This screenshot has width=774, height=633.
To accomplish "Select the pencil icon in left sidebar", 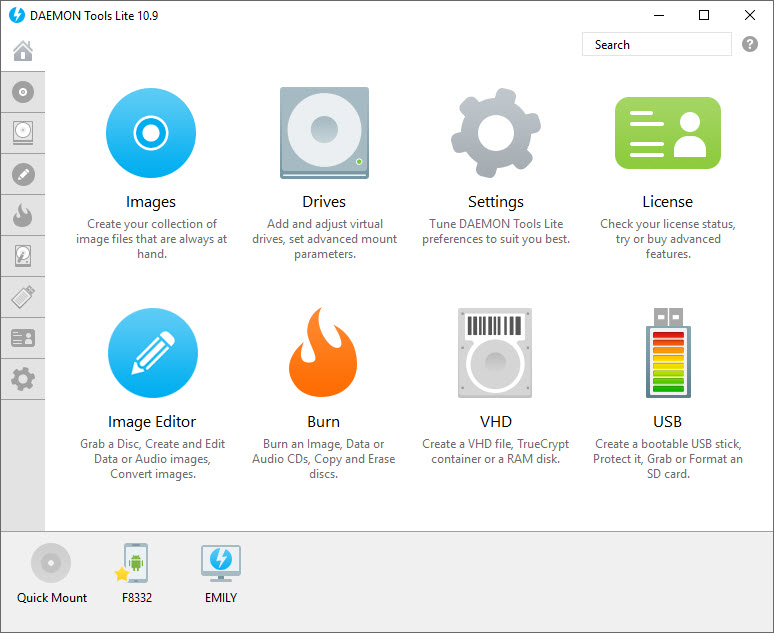I will tap(23, 175).
